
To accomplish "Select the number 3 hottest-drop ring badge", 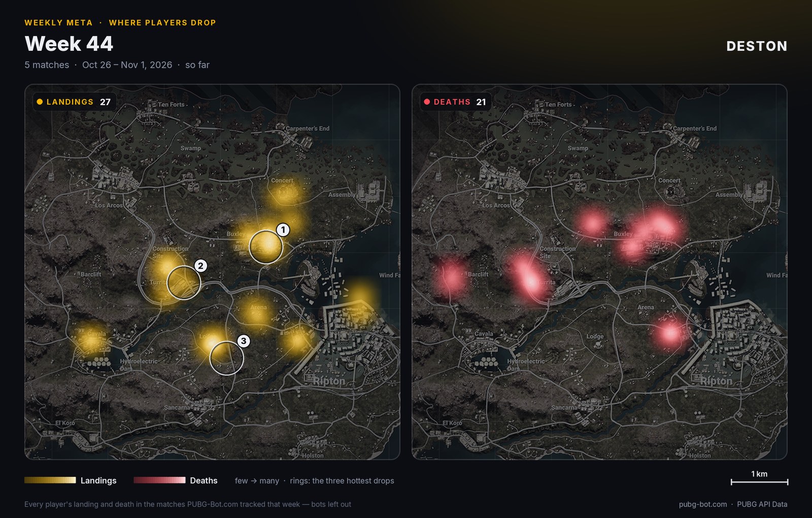I will (x=244, y=341).
